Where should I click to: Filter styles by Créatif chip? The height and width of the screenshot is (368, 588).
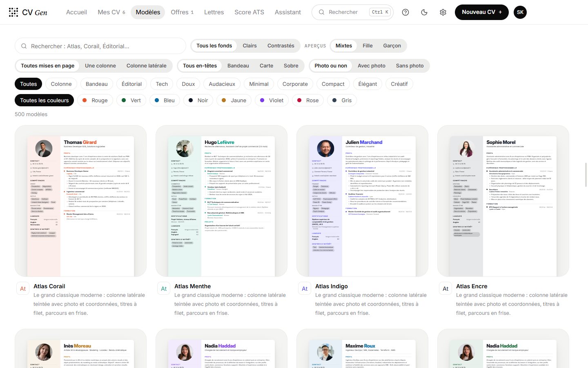click(399, 84)
